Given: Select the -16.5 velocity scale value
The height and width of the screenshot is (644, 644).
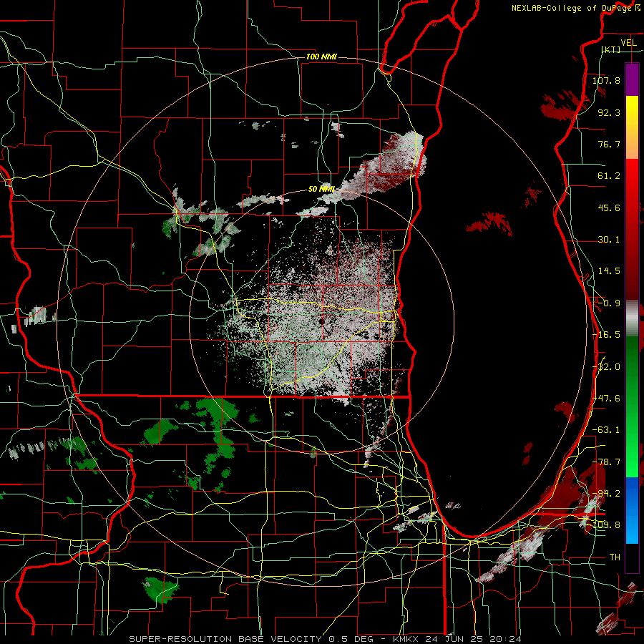Looking at the screenshot, I should pyautogui.click(x=606, y=335).
